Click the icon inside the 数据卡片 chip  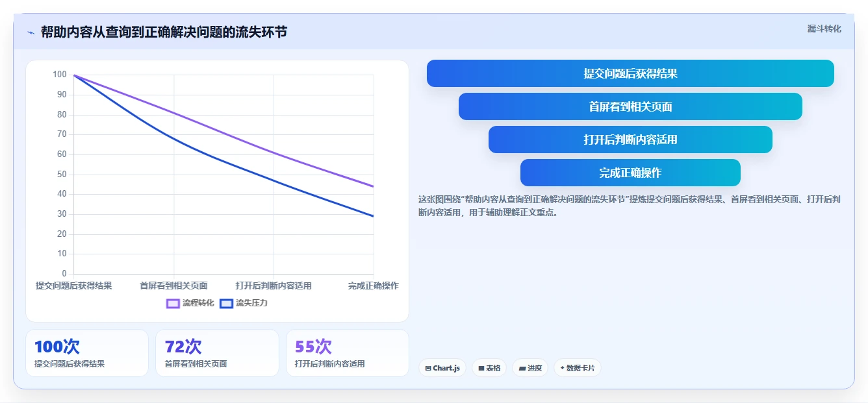pyautogui.click(x=562, y=368)
